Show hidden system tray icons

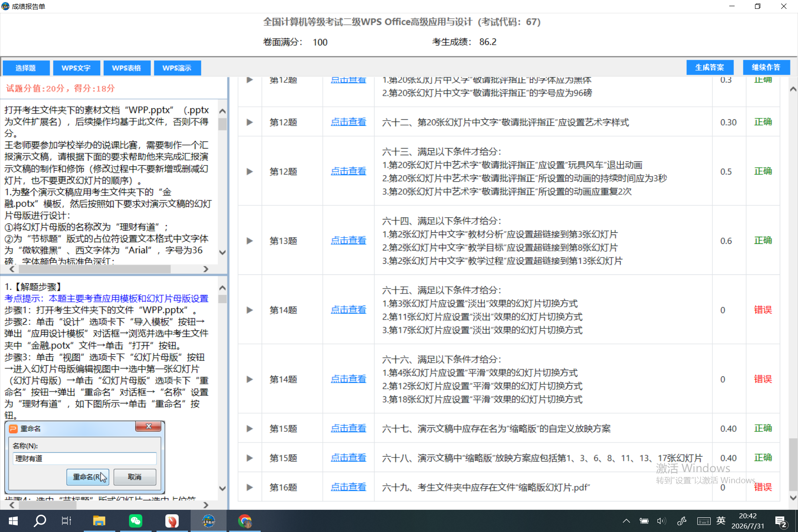(626, 521)
